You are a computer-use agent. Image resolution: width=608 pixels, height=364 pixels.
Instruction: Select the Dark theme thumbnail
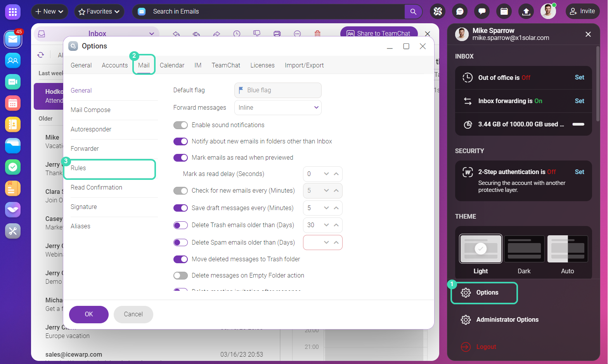[524, 249]
